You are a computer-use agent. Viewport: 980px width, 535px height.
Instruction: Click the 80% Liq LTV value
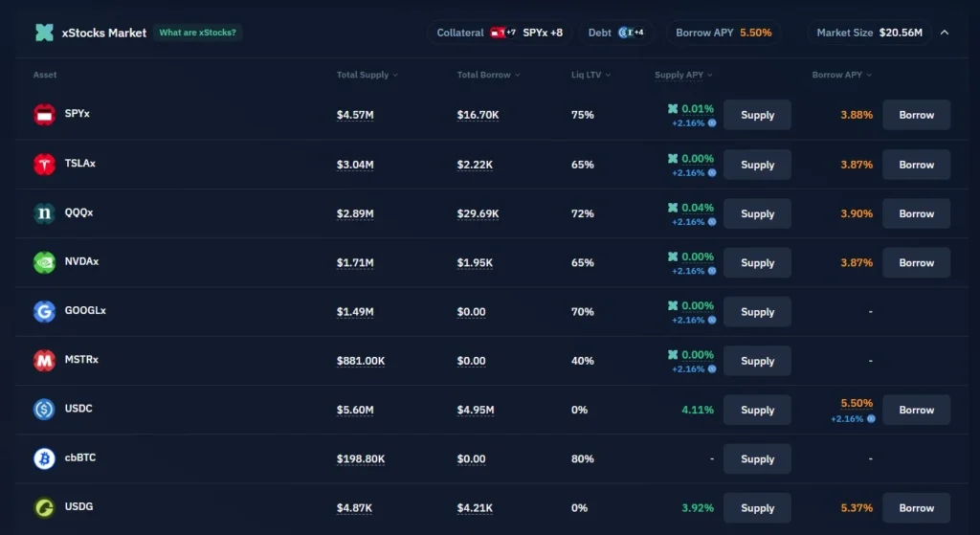[583, 458]
